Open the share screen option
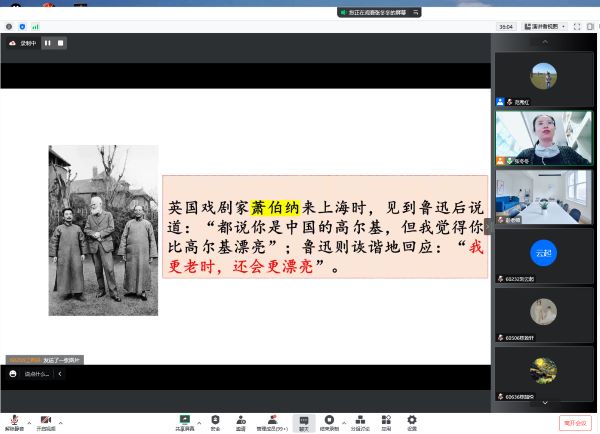 click(x=185, y=422)
